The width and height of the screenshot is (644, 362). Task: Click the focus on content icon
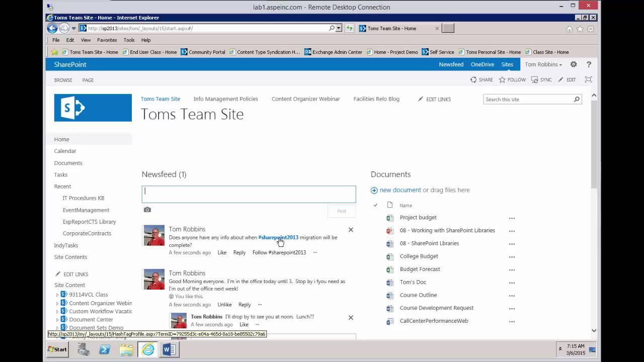pos(588,79)
